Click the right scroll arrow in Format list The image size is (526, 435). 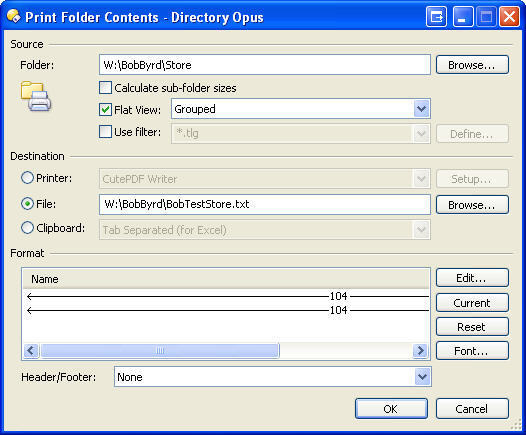(x=420, y=351)
